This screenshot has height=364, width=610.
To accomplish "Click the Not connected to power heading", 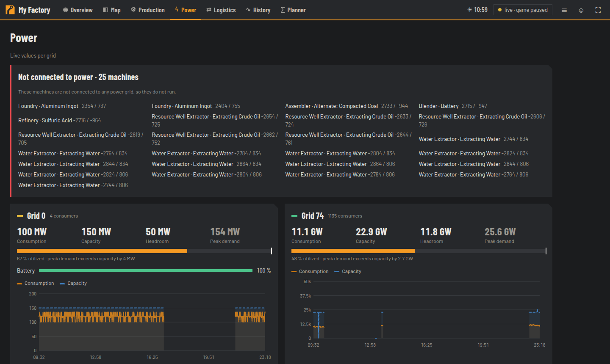I will [x=78, y=77].
